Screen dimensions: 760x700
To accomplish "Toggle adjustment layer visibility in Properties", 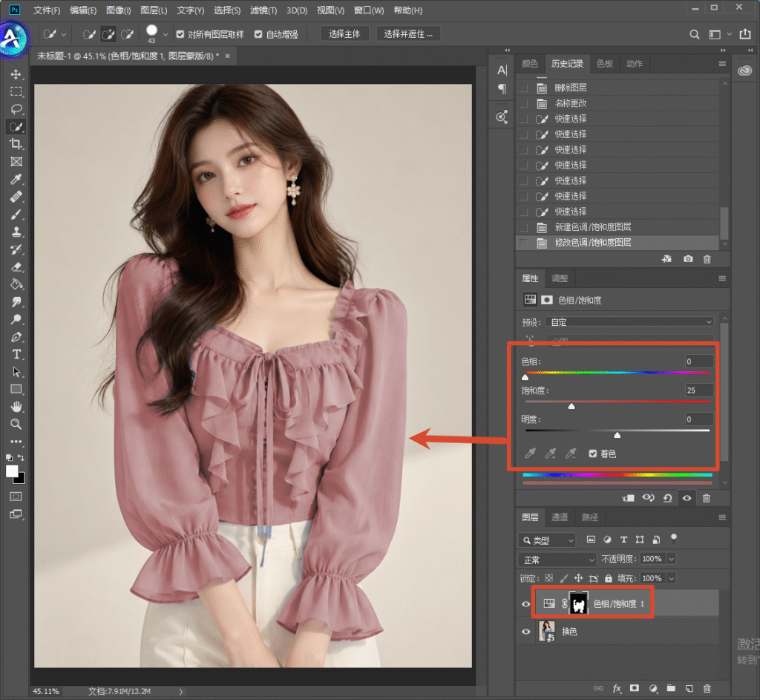I will (687, 498).
